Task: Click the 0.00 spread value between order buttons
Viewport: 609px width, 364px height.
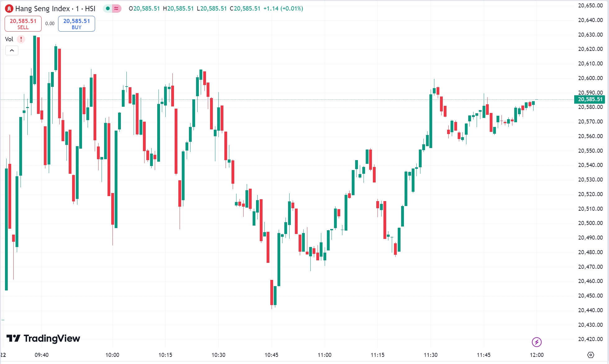Action: (49, 23)
